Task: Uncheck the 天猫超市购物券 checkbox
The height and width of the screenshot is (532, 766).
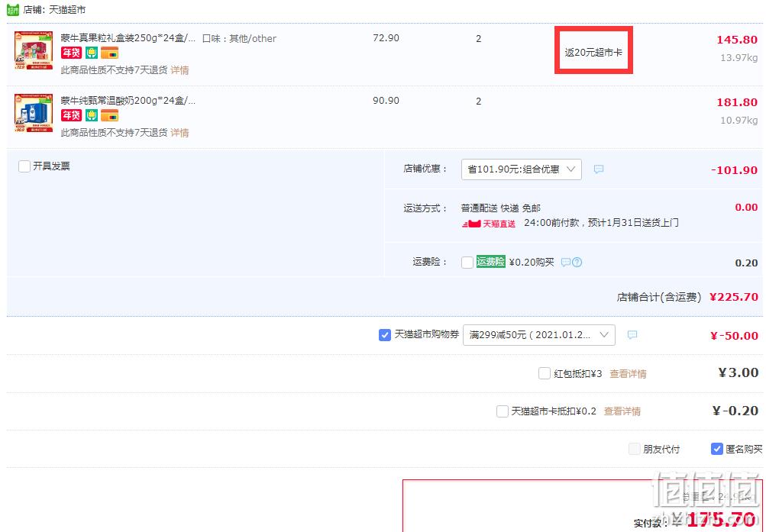Action: pyautogui.click(x=384, y=335)
